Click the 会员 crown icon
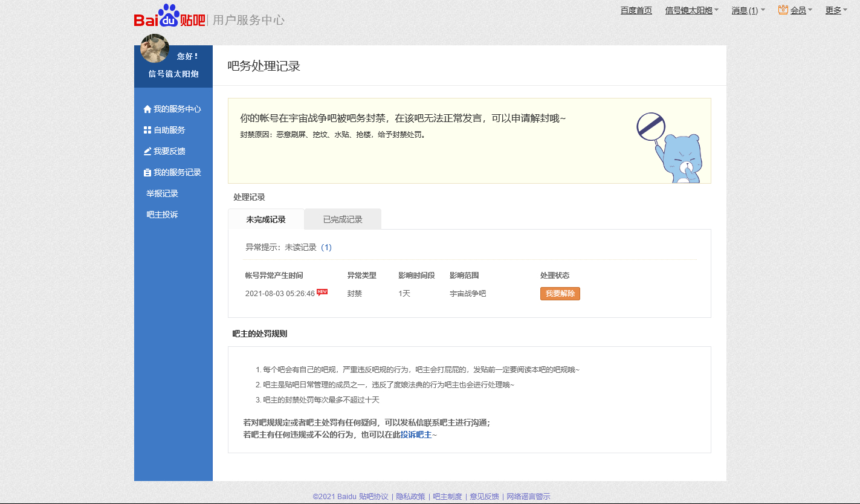Viewport: 860px width, 504px height. pyautogui.click(x=783, y=10)
